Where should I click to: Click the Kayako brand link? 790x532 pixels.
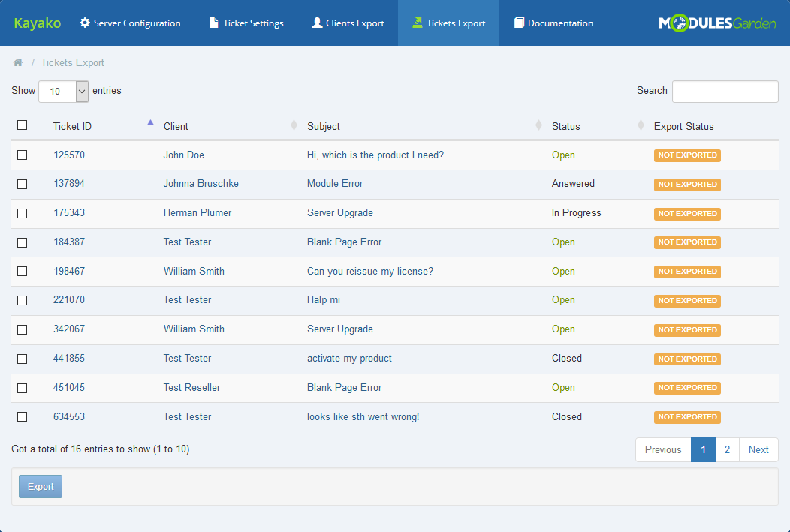click(38, 23)
